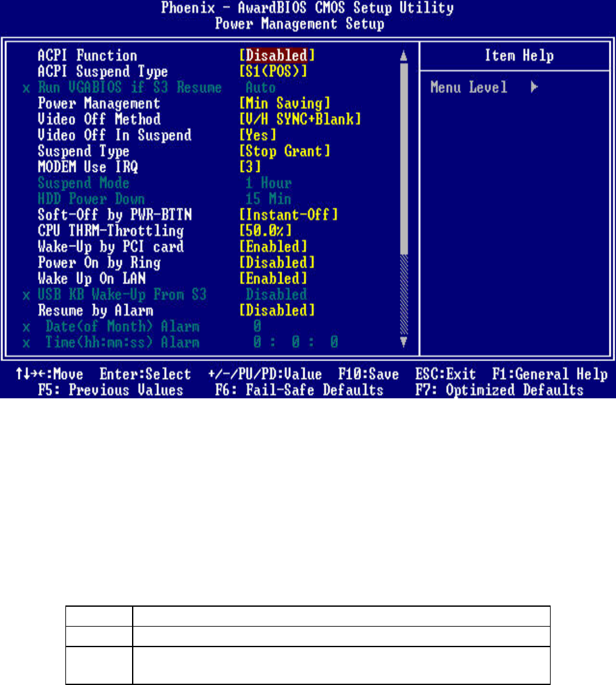Click the F7: Optimized Defaults key hint
Viewport: 616px width, 685px height.
coord(499,390)
